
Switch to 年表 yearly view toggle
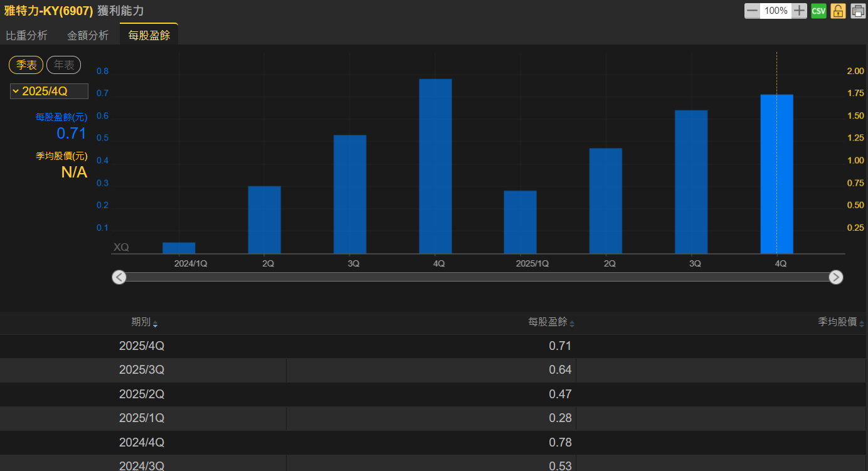pos(63,65)
